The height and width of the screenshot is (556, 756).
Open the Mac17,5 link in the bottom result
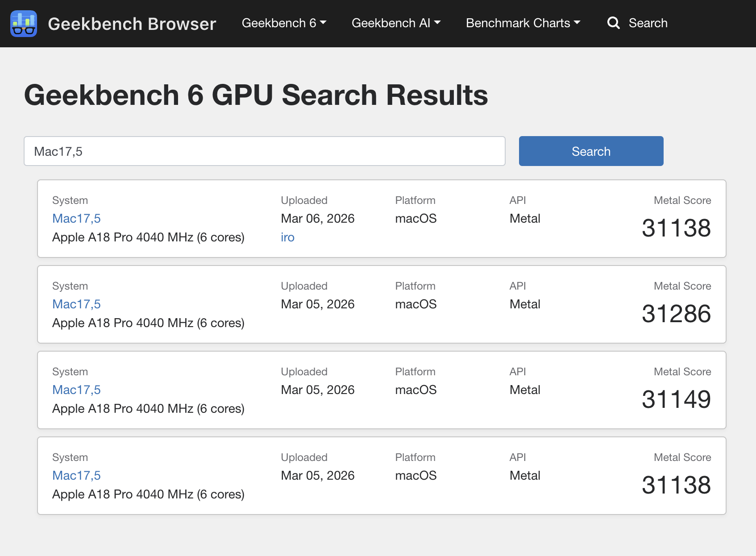point(76,476)
